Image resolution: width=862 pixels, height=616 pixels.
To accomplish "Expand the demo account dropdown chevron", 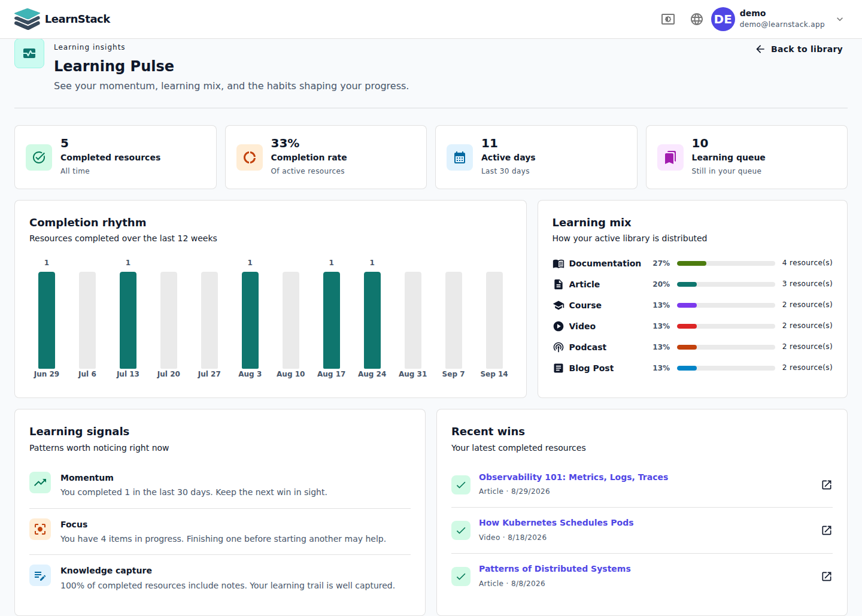I will point(840,19).
